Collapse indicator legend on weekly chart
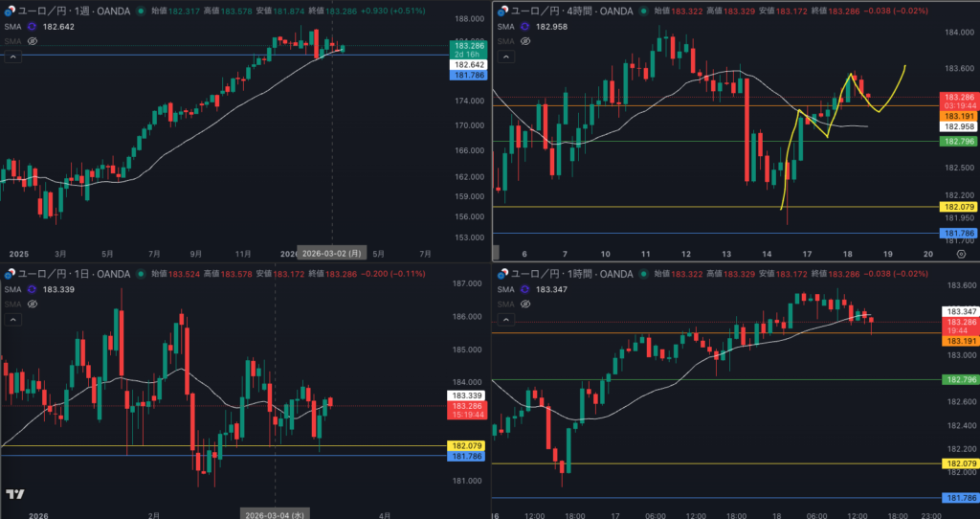Screen dimensions: 980x519 pos(12,57)
